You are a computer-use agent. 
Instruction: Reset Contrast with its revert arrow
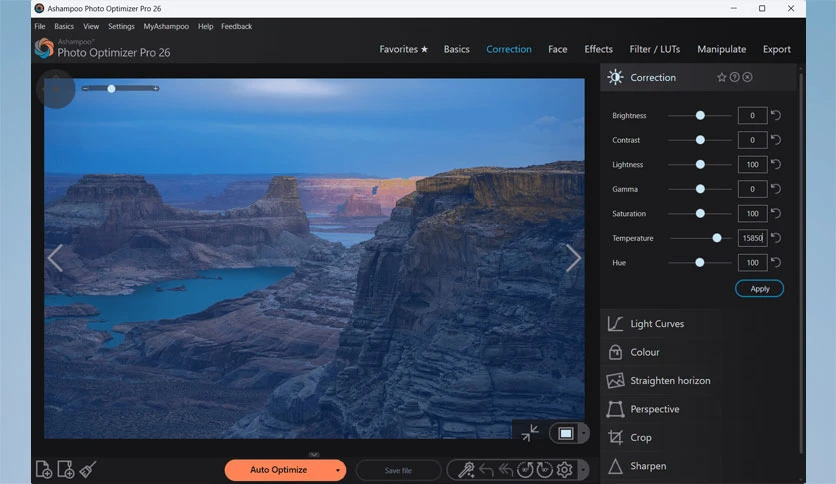click(x=776, y=140)
